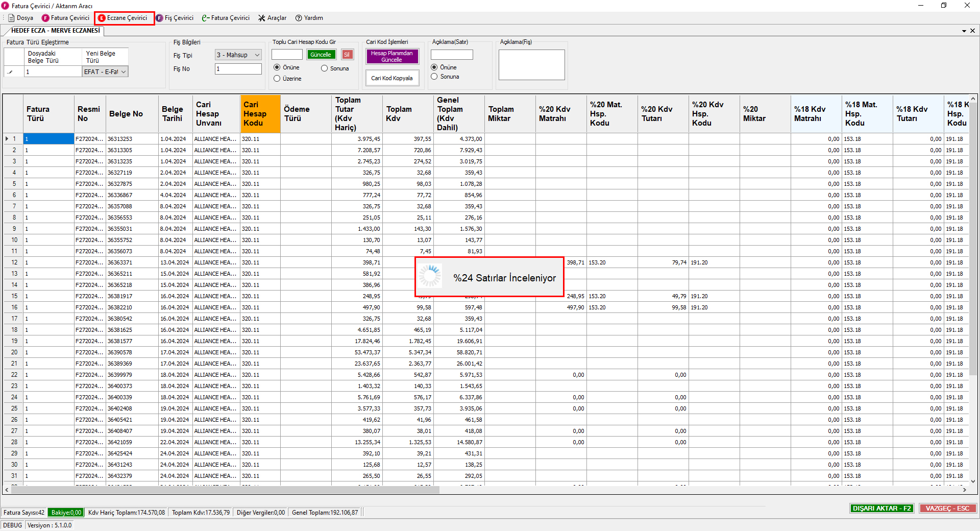Screen dimensions: 980x531
Task: Choose Sonuna radio under Açıklama(Satır)
Action: tap(434, 77)
